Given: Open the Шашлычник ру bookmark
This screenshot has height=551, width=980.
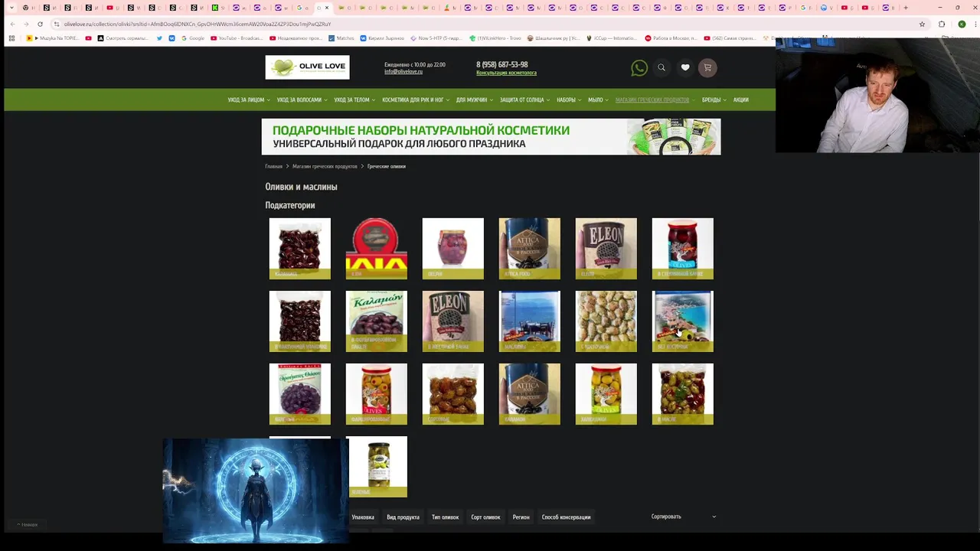Looking at the screenshot, I should 554,37.
